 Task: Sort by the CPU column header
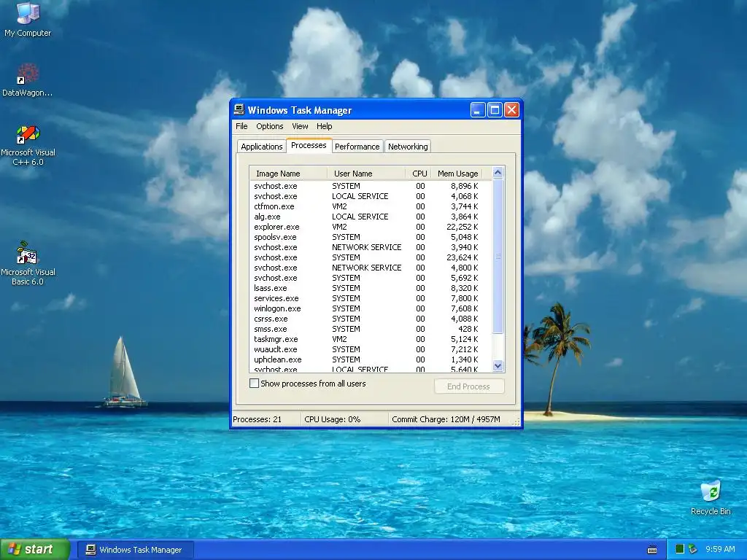[x=419, y=174]
